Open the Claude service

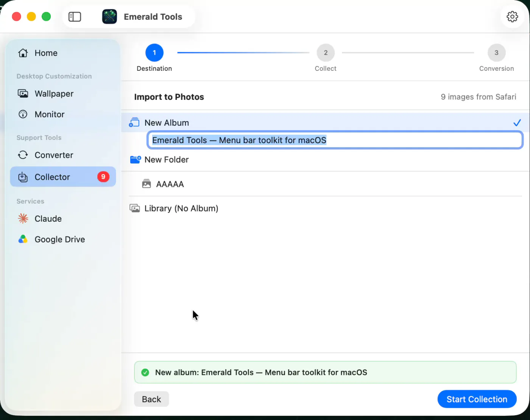click(63, 219)
